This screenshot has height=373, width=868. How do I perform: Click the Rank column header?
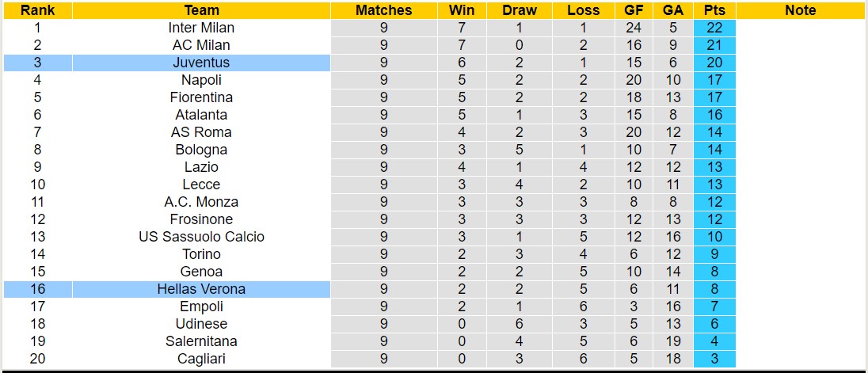[37, 10]
